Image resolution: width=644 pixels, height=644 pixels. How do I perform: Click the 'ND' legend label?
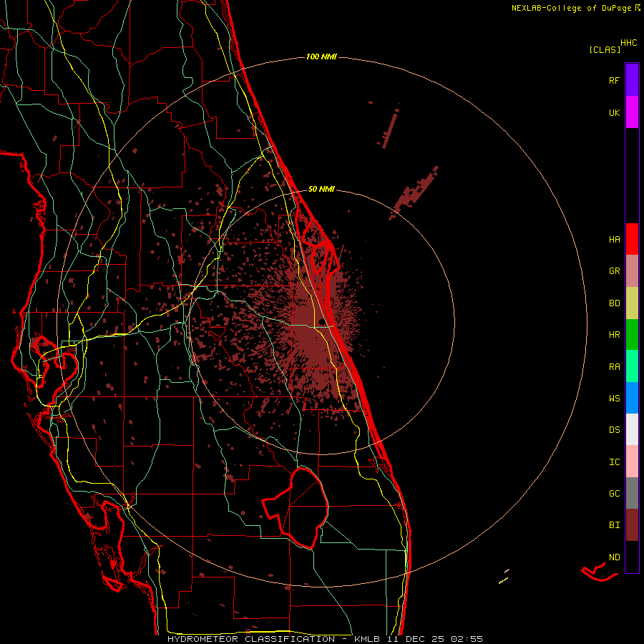click(614, 557)
